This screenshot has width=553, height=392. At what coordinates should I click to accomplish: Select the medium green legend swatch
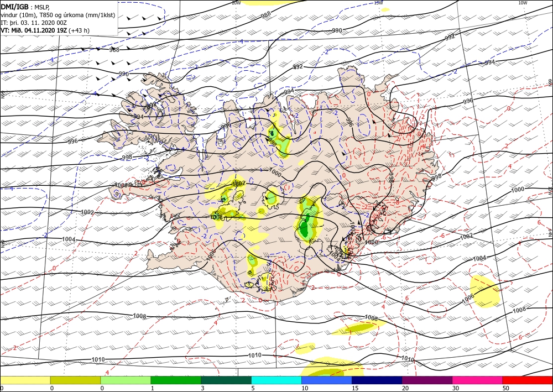point(176,380)
